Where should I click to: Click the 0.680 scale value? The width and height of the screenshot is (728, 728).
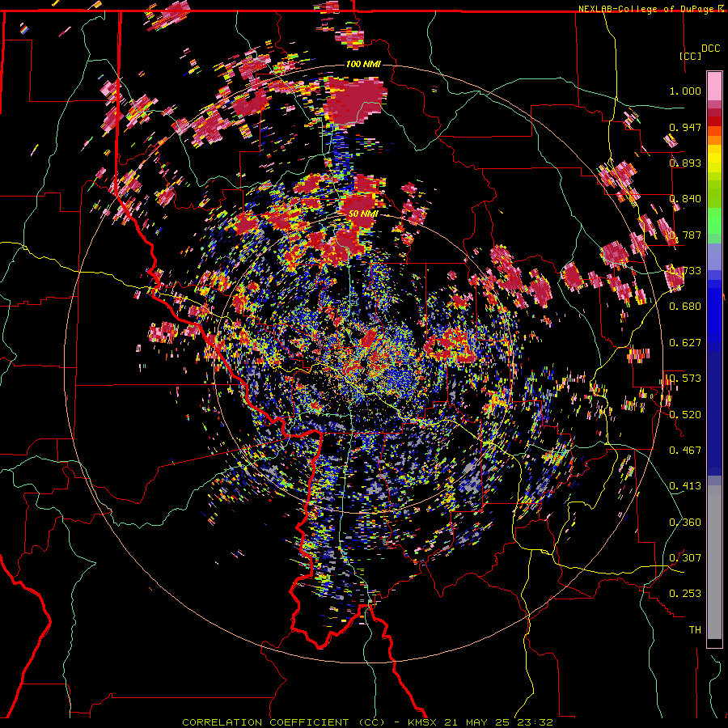coord(685,307)
